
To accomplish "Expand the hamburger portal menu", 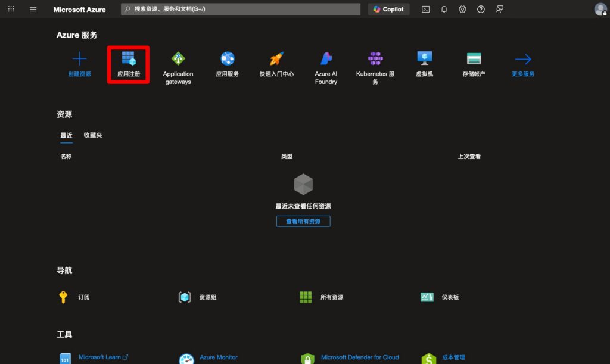I will [x=33, y=10].
